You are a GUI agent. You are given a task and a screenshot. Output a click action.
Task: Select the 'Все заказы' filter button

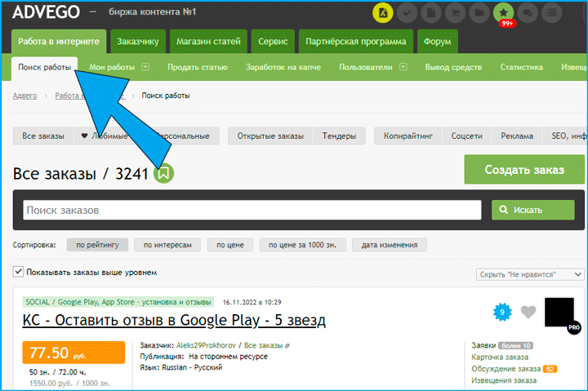click(43, 136)
